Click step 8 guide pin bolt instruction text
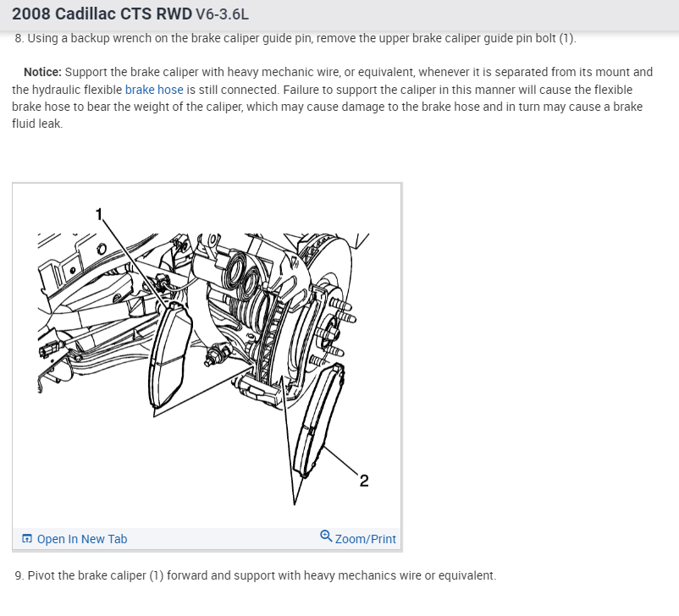The image size is (679, 616). [x=295, y=38]
